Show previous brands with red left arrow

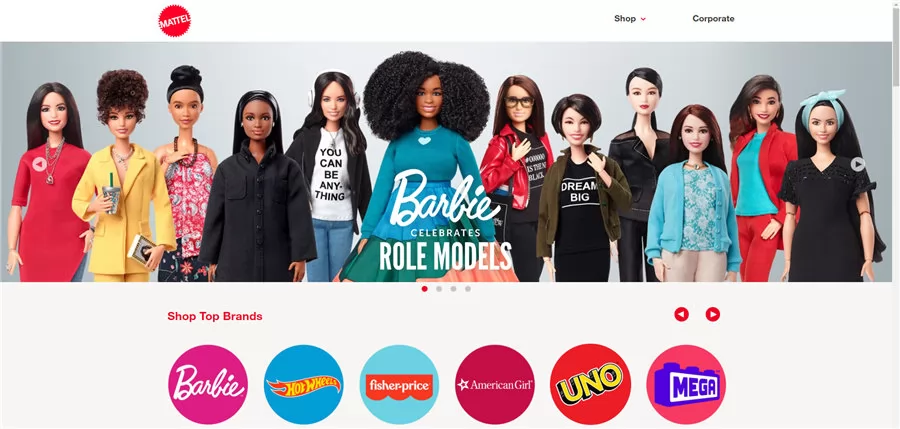[681, 314]
